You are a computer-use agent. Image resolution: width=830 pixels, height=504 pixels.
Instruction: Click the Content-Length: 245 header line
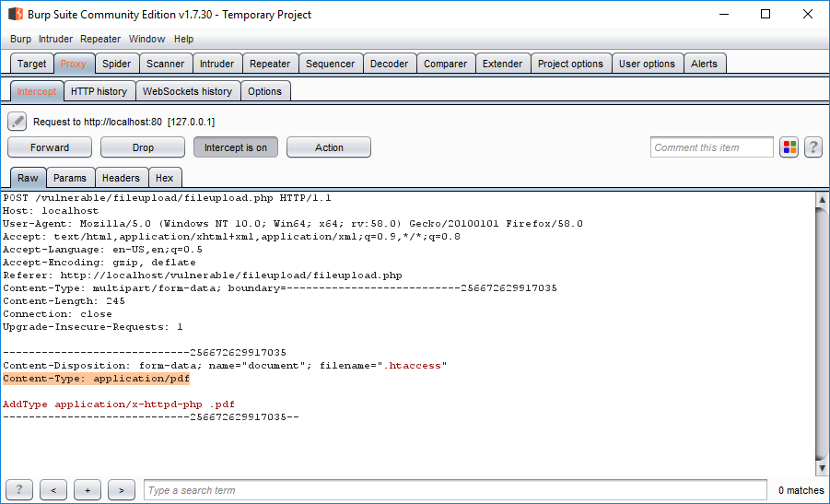(x=64, y=301)
